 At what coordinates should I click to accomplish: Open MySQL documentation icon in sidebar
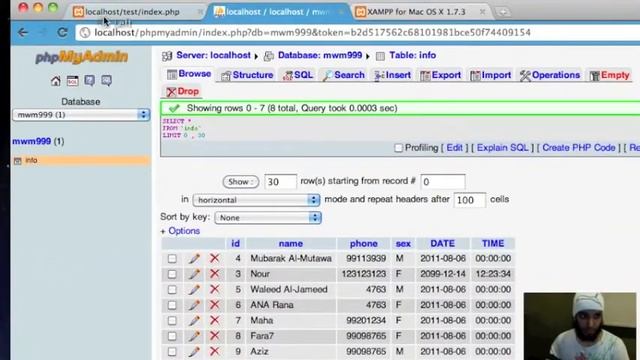click(107, 81)
